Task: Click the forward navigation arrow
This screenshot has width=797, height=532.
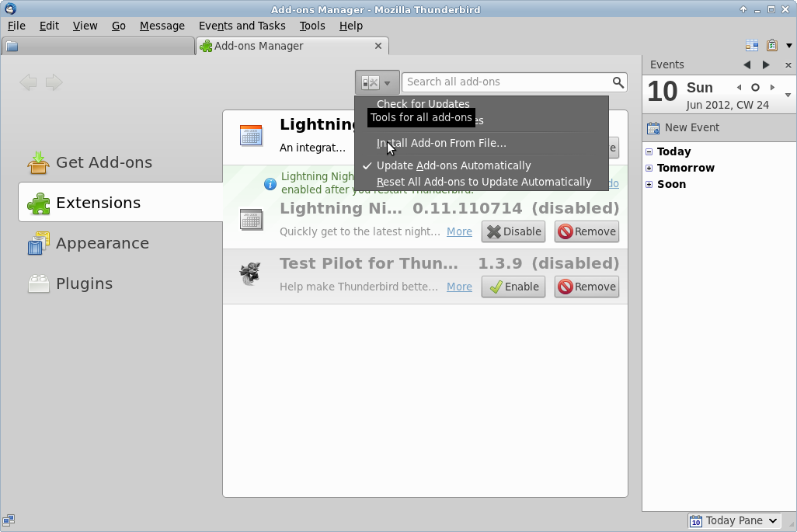Action: click(x=54, y=82)
